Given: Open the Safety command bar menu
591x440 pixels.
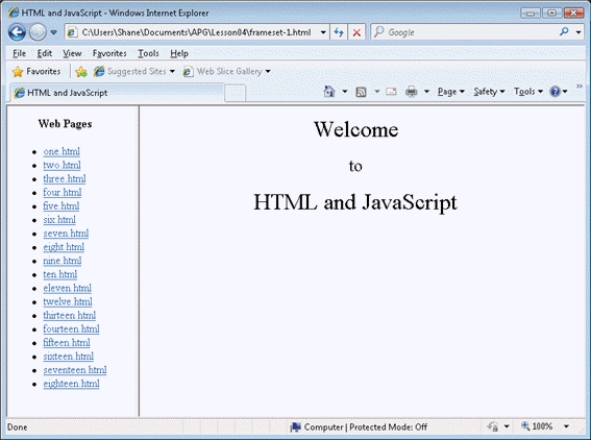Looking at the screenshot, I should [489, 92].
